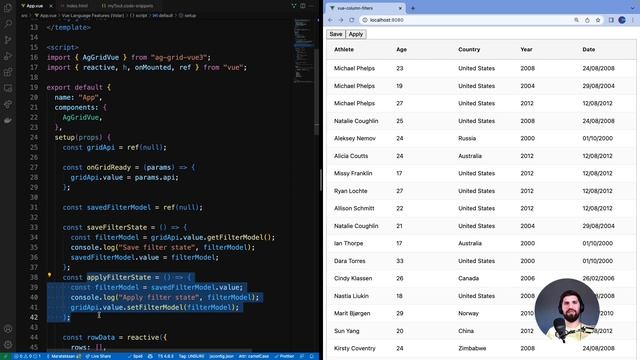Click the script breadcrumb segment
This screenshot has height=360, width=640.
click(x=138, y=16)
